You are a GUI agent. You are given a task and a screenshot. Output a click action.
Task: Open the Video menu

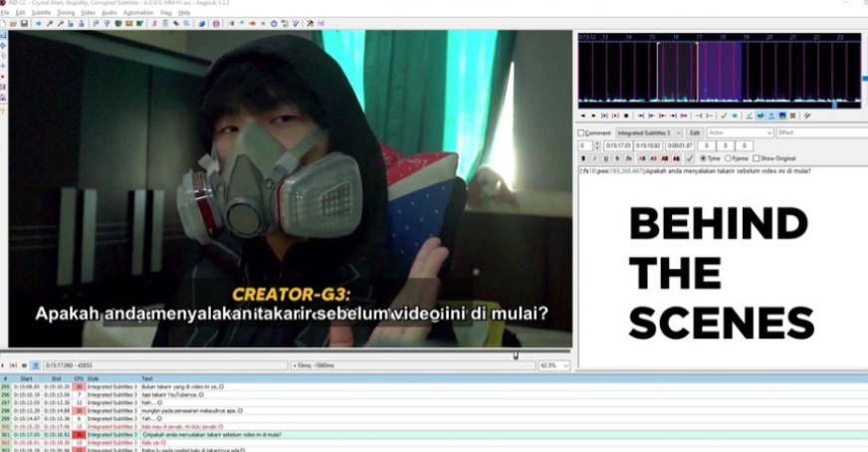click(x=88, y=12)
